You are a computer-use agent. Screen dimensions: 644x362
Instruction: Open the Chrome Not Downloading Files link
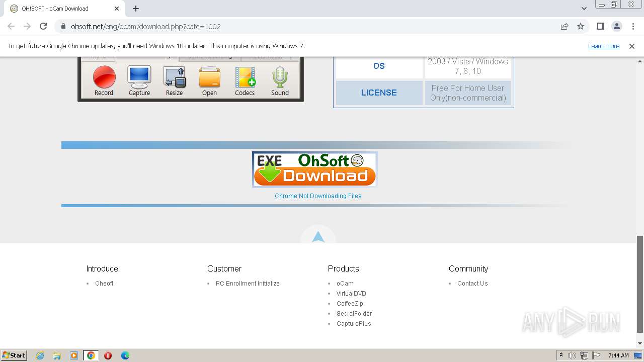point(318,196)
